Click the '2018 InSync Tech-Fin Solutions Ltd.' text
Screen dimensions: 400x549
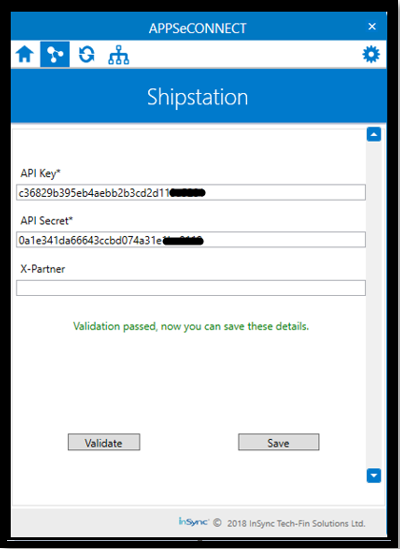point(296,523)
